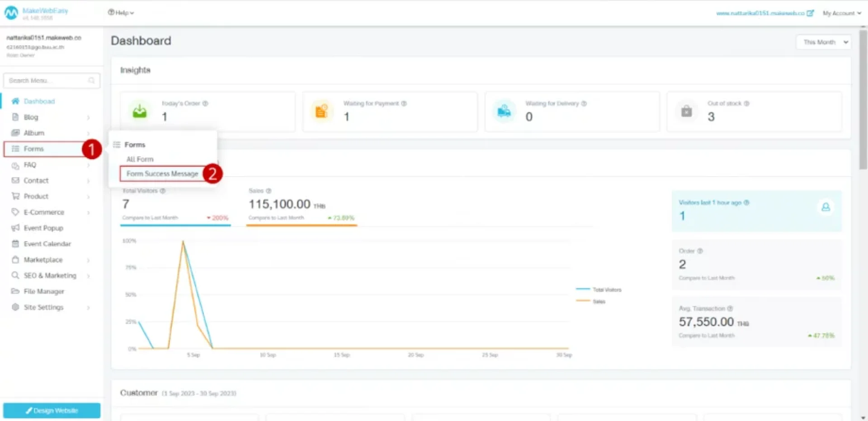Screen dimensions: 868x421
Task: Click the Waiting for Delivery truck icon
Action: coord(504,111)
